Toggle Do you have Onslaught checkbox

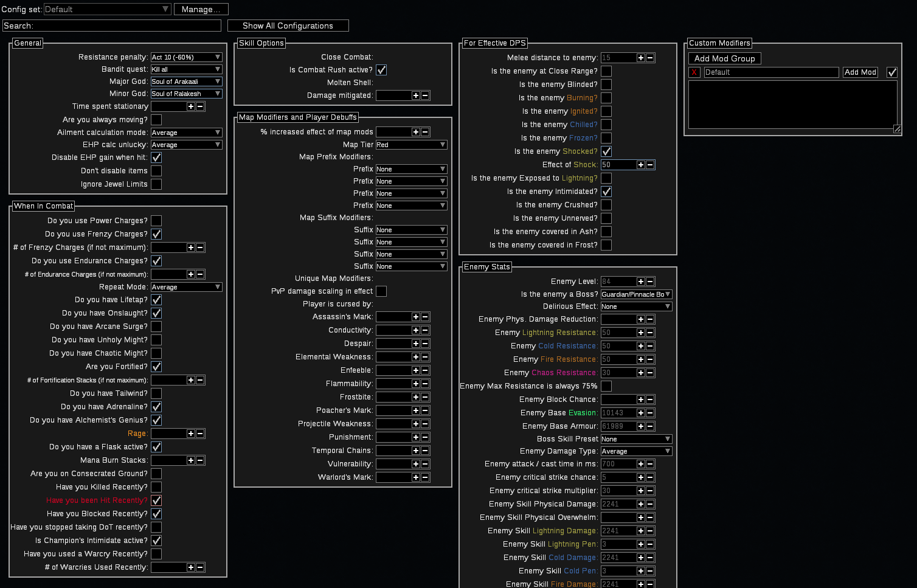156,313
